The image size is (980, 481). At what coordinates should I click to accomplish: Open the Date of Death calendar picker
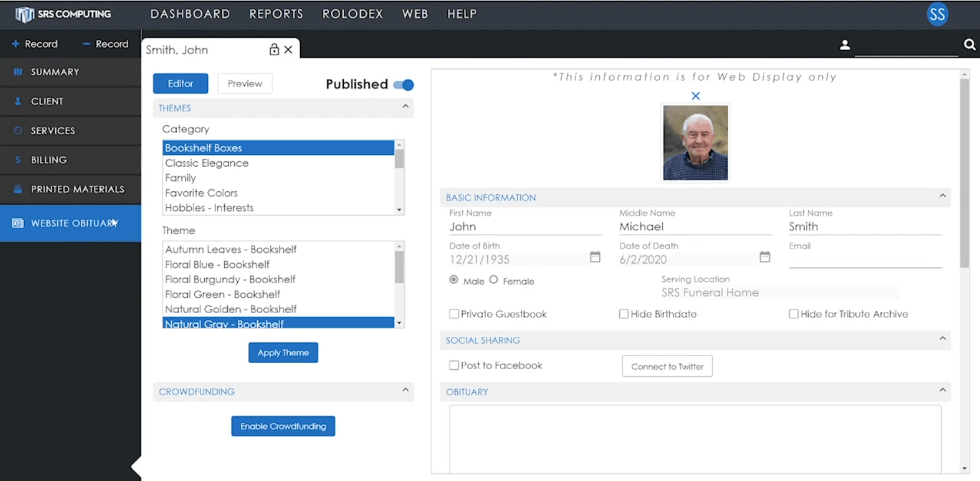(x=765, y=257)
